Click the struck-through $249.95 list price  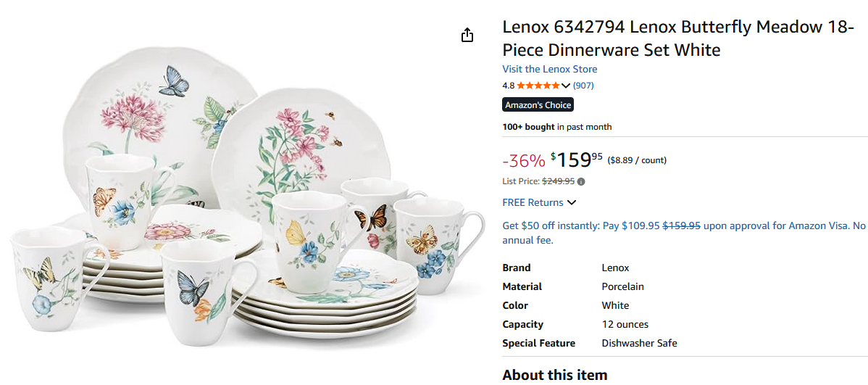tap(558, 181)
